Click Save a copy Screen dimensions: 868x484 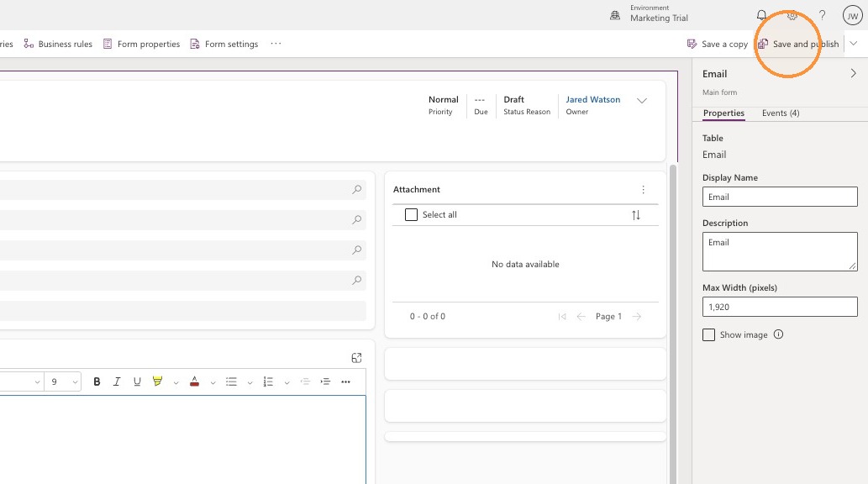pyautogui.click(x=718, y=44)
